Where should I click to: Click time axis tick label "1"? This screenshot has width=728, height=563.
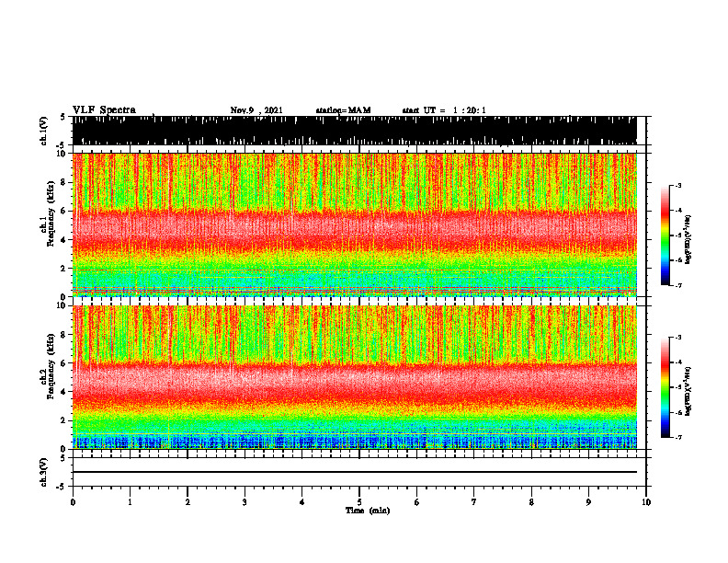[x=130, y=502]
